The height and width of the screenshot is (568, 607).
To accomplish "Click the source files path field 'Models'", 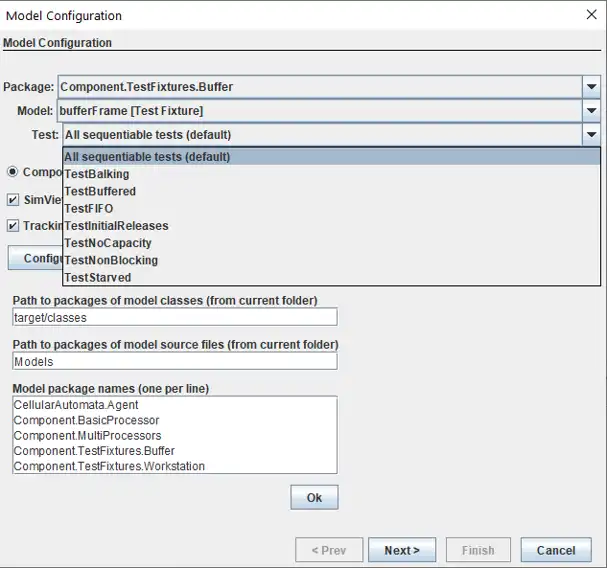I will (x=175, y=361).
